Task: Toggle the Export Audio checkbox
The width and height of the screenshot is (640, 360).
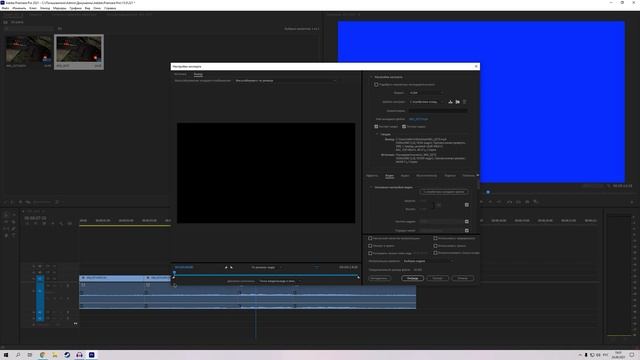Action: pyautogui.click(x=404, y=127)
